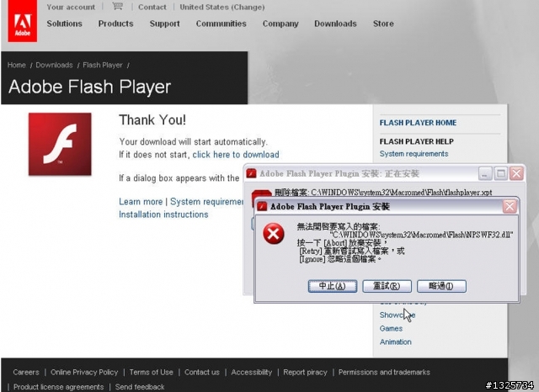Go to Flash Player in the breadcrumb
This screenshot has height=392, width=539.
103,65
